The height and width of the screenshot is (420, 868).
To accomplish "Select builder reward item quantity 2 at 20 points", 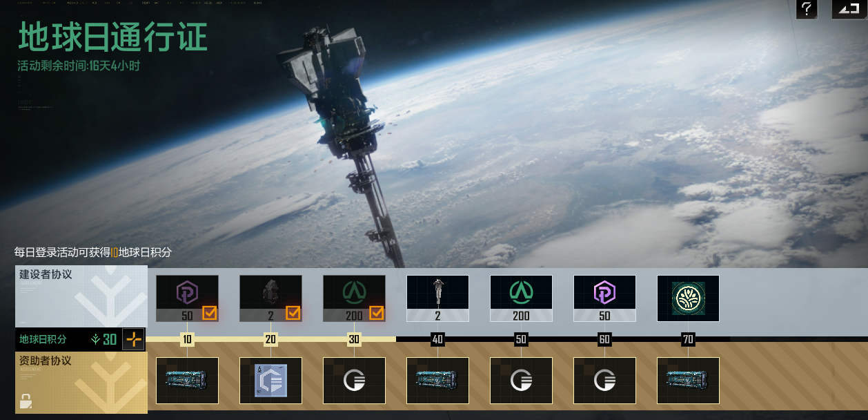I will 270,298.
